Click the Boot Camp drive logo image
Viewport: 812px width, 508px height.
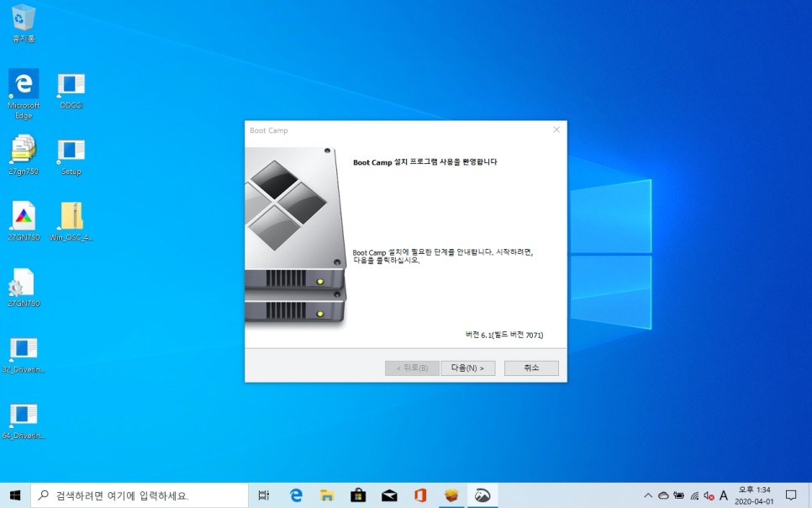coord(296,235)
